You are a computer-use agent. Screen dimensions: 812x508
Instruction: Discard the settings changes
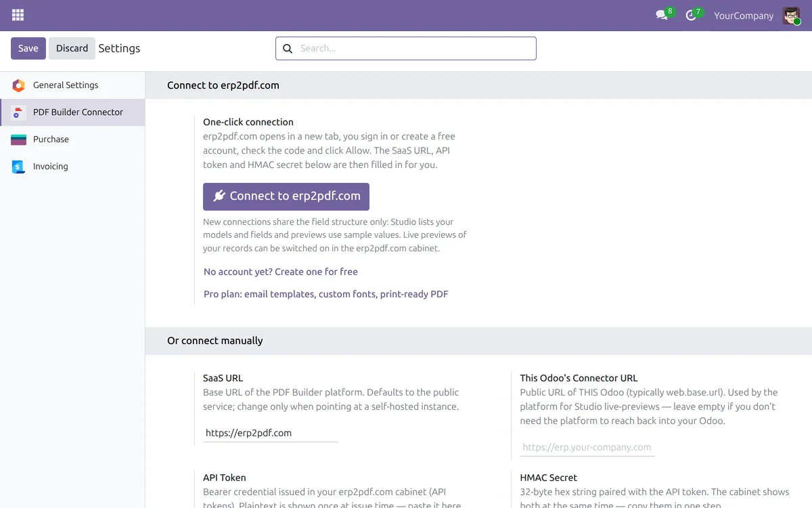(72, 48)
